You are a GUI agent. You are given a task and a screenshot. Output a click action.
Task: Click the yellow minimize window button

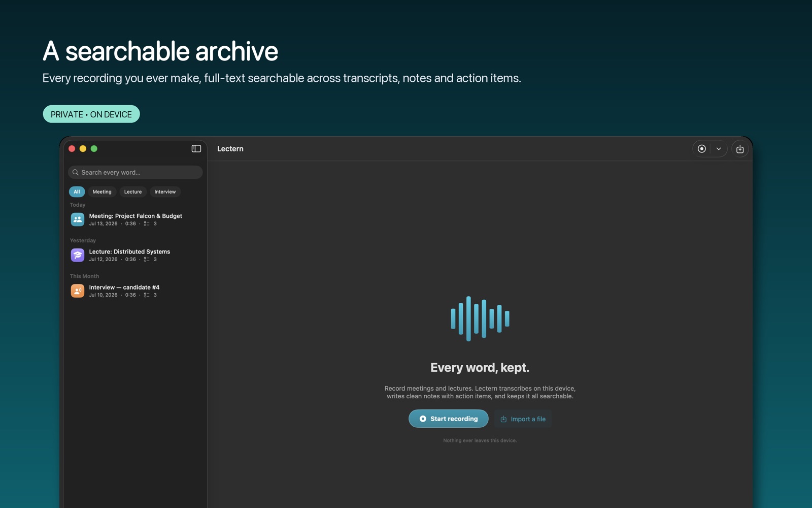tap(83, 149)
